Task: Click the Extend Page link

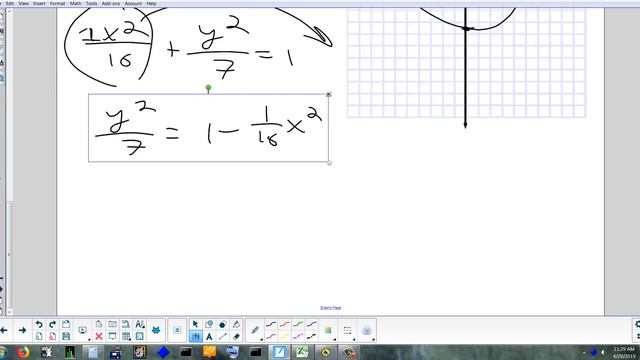Action: (331, 308)
